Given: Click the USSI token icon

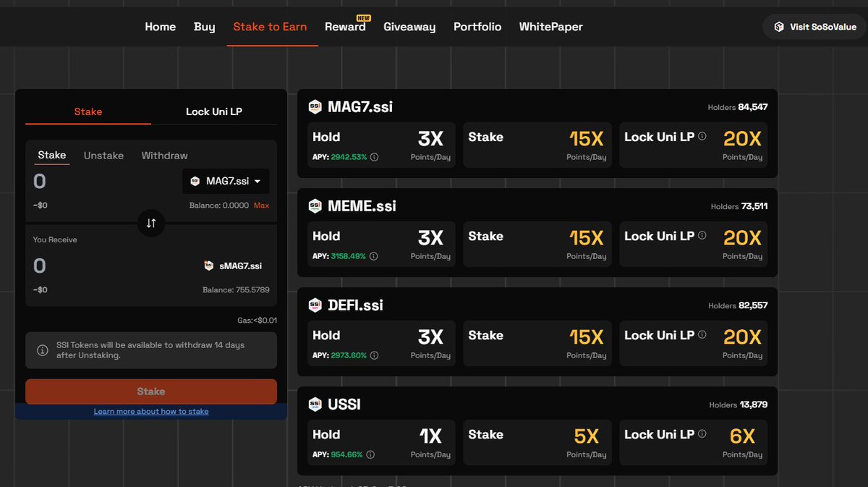Looking at the screenshot, I should tap(315, 404).
